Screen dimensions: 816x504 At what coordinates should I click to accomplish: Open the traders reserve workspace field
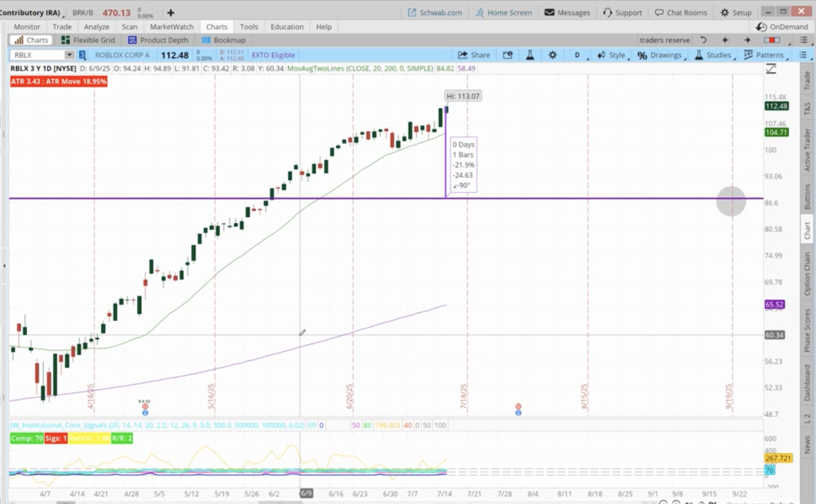[x=664, y=40]
